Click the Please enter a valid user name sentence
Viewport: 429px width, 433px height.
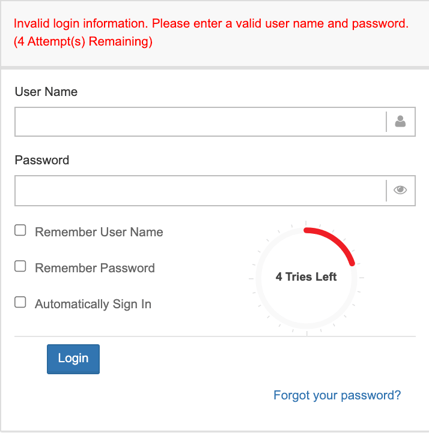(280, 24)
